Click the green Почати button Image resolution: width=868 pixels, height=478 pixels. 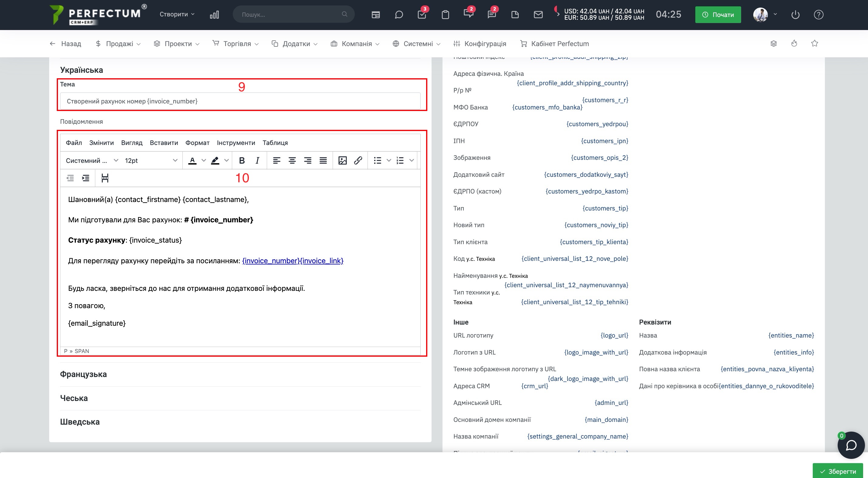pyautogui.click(x=718, y=15)
